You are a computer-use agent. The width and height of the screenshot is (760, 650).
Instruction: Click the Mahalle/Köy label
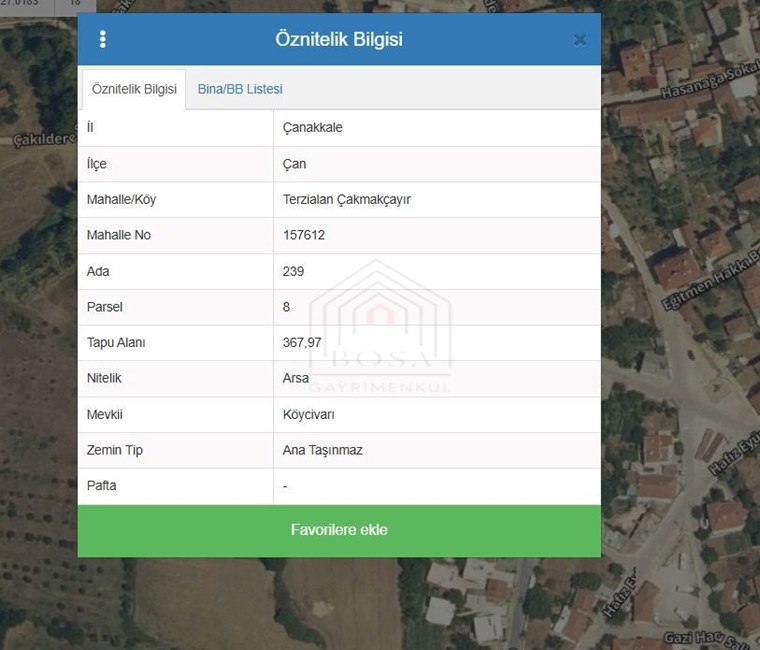[121, 200]
